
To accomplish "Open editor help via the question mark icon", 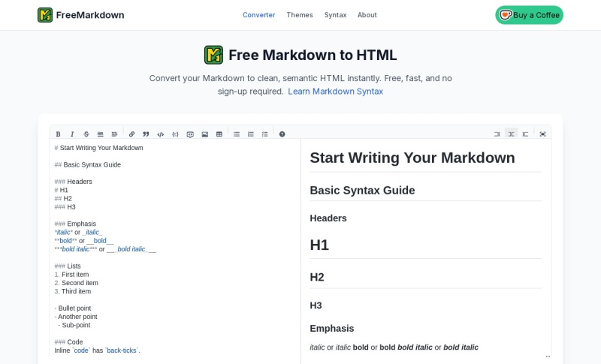I will click(x=282, y=134).
